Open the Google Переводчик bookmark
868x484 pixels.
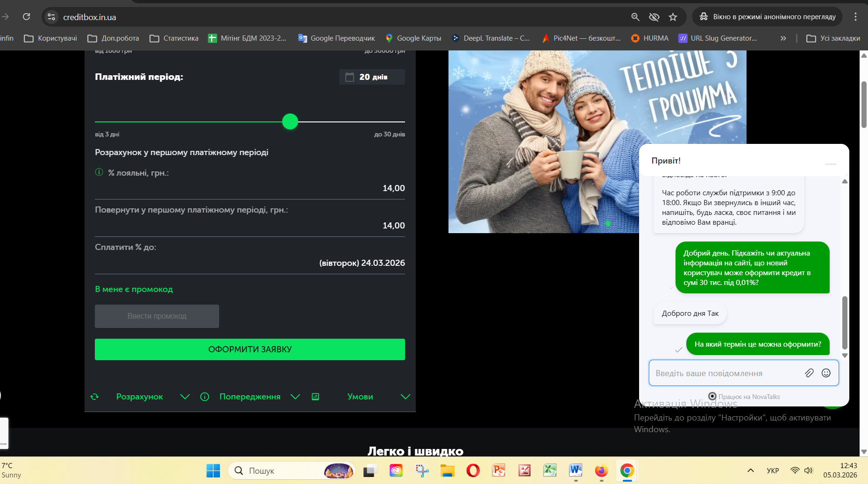pos(336,38)
